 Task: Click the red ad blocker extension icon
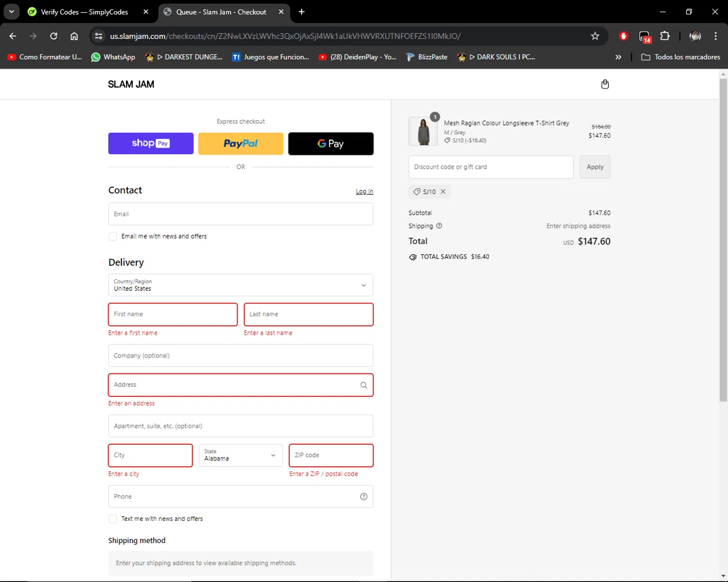click(x=624, y=36)
